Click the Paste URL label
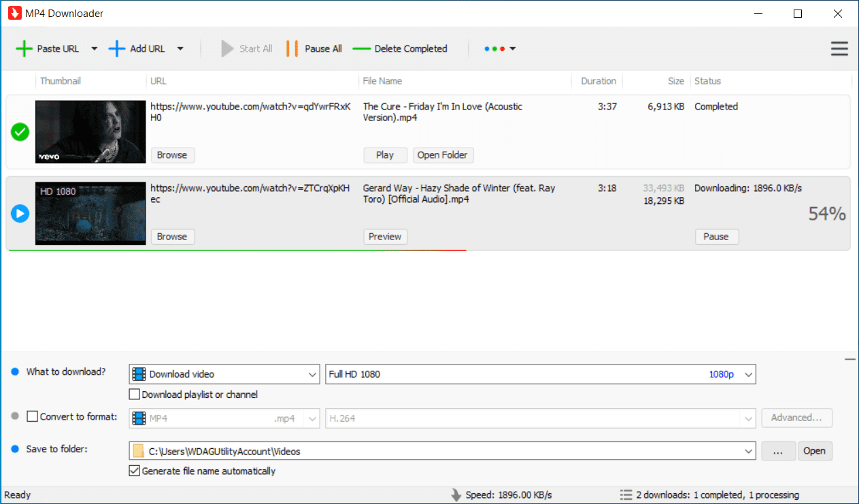The image size is (859, 504). point(58,48)
